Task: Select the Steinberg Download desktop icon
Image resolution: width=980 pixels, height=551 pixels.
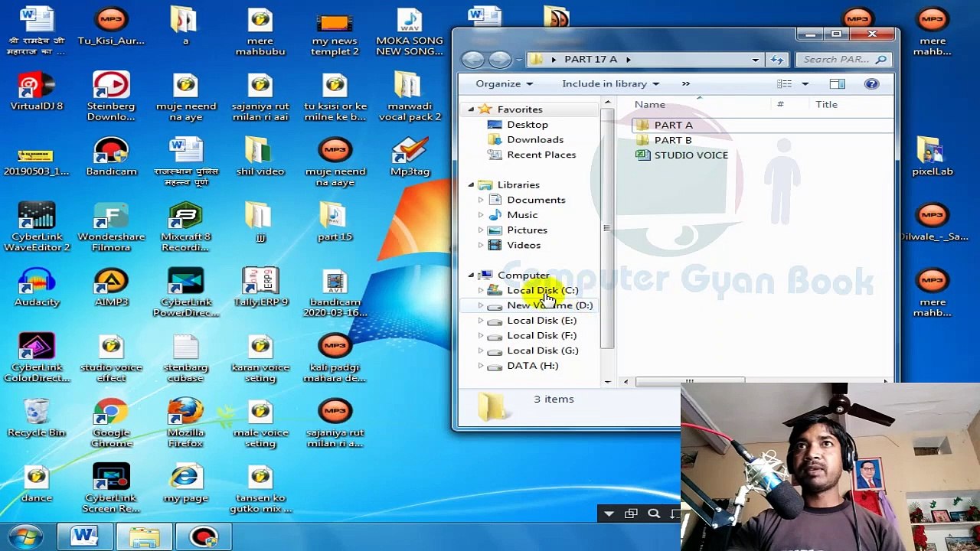Action: 111,96
